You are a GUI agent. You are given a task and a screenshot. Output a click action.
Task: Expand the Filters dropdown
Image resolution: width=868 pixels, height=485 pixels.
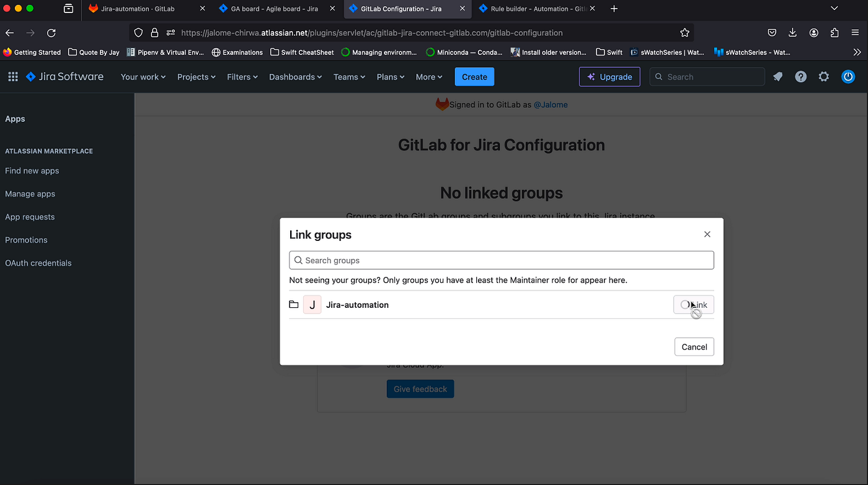pyautogui.click(x=242, y=77)
